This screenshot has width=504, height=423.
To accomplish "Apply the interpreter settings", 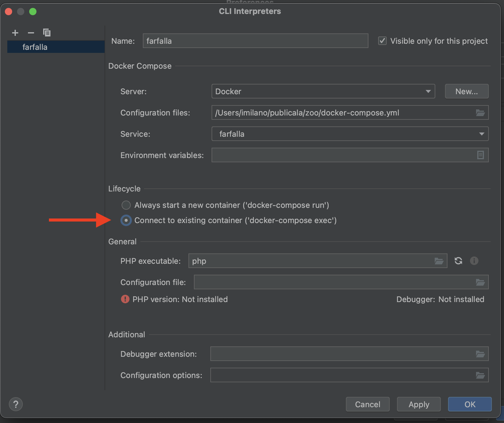I will [x=419, y=404].
